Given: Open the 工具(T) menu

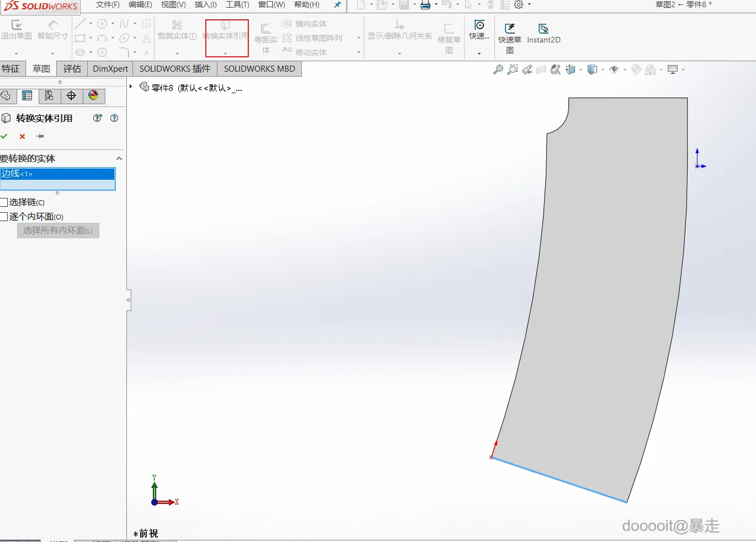Looking at the screenshot, I should (237, 4).
